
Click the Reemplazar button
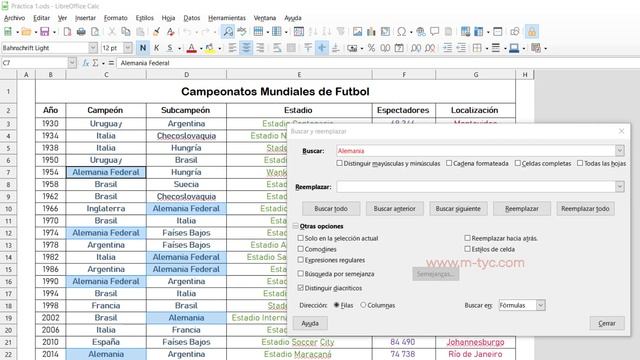pos(522,209)
